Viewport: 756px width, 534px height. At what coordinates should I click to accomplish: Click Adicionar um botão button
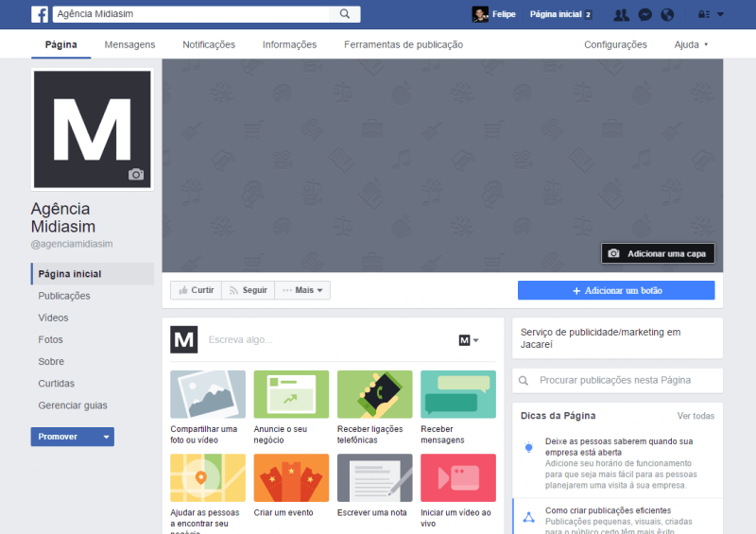click(616, 290)
